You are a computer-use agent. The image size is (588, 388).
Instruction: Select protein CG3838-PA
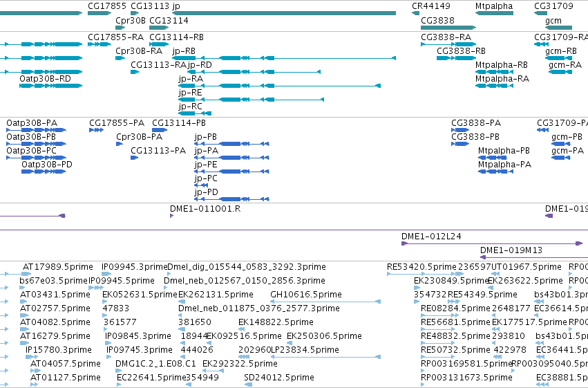pos(476,123)
